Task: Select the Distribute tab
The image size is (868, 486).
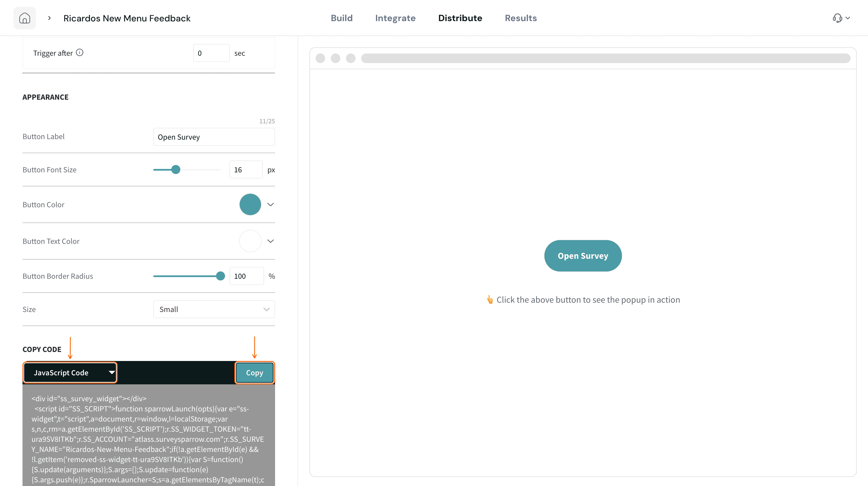Action: (460, 18)
